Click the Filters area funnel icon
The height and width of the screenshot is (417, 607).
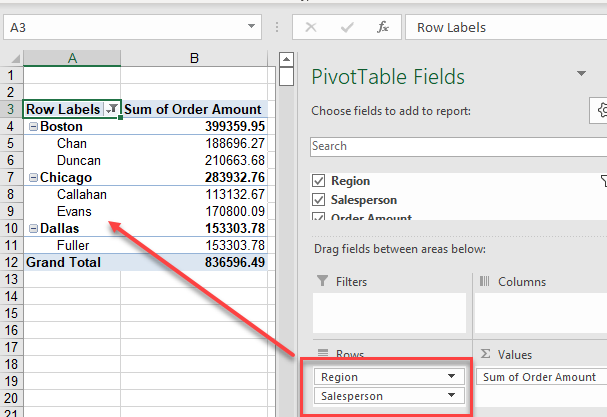(321, 283)
